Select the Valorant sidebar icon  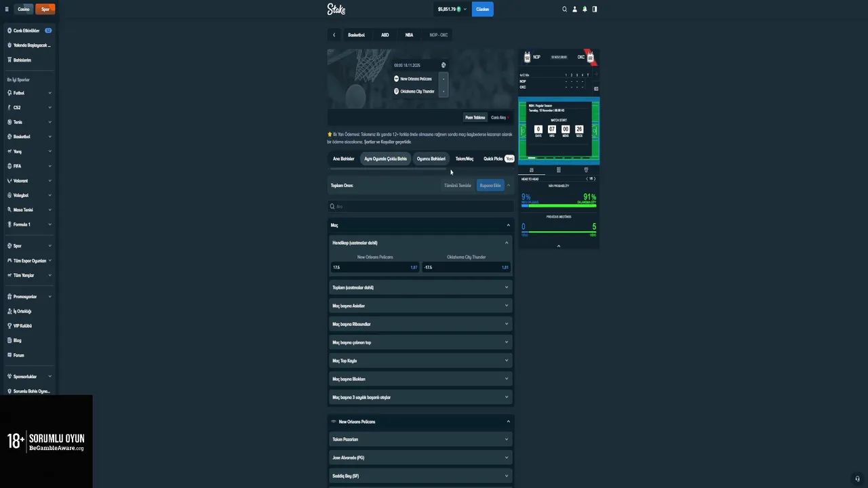click(9, 181)
